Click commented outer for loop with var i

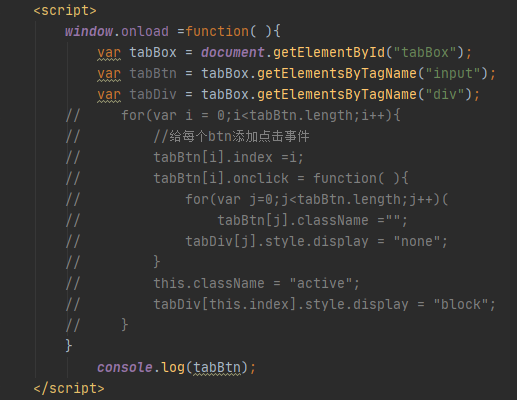(261, 115)
